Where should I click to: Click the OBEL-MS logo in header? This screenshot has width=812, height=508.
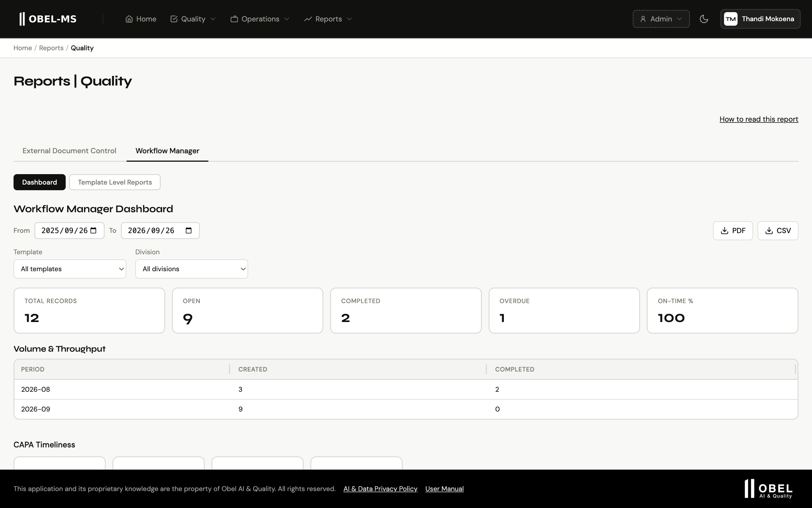48,19
